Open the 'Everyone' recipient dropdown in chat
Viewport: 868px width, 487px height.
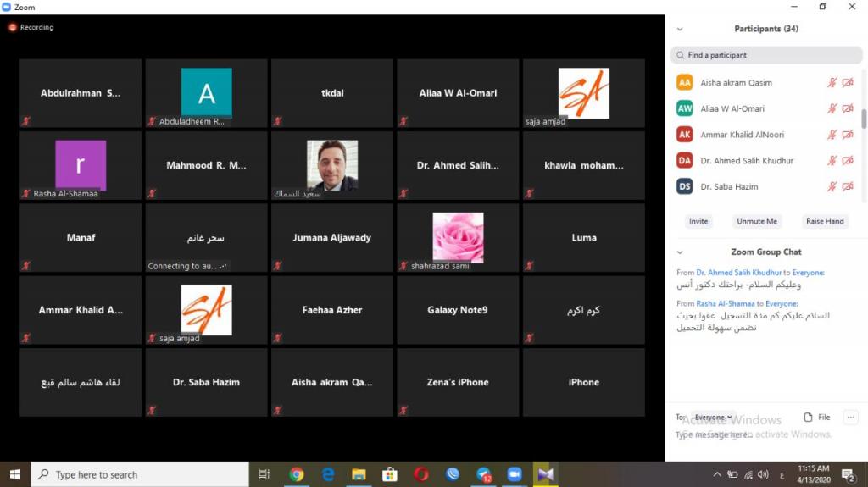click(x=713, y=418)
